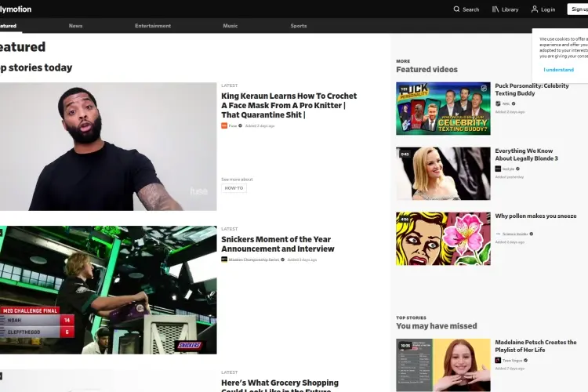Switch to the Featured tab

click(8, 26)
